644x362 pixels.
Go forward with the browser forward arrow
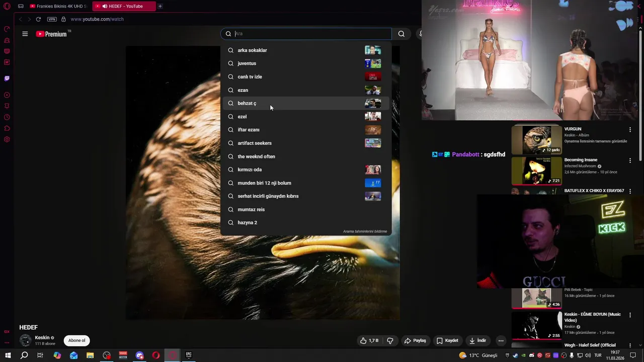click(x=29, y=19)
